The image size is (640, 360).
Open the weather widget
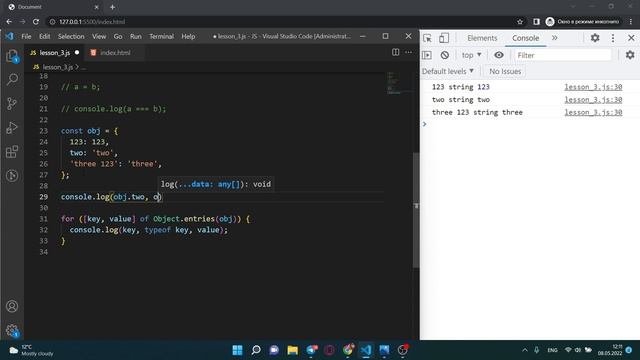tap(31, 350)
